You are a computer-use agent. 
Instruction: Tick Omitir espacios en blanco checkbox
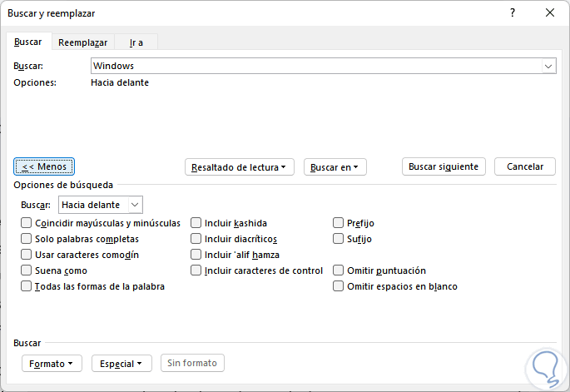click(x=339, y=286)
